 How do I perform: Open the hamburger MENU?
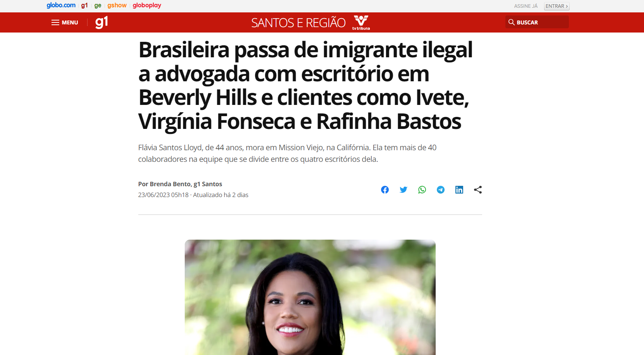click(x=65, y=22)
